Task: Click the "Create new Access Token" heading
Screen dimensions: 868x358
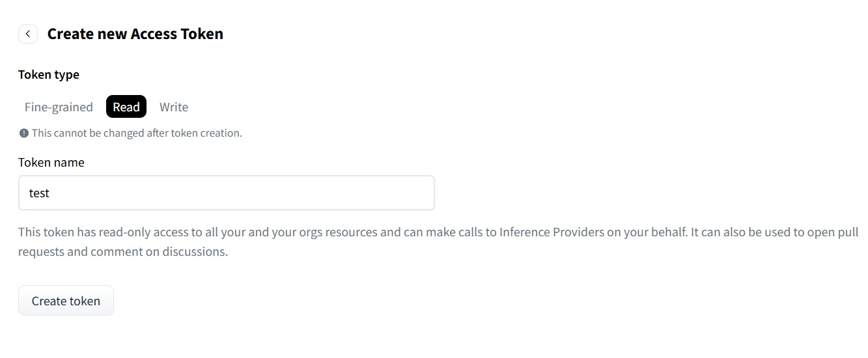Action: click(135, 34)
